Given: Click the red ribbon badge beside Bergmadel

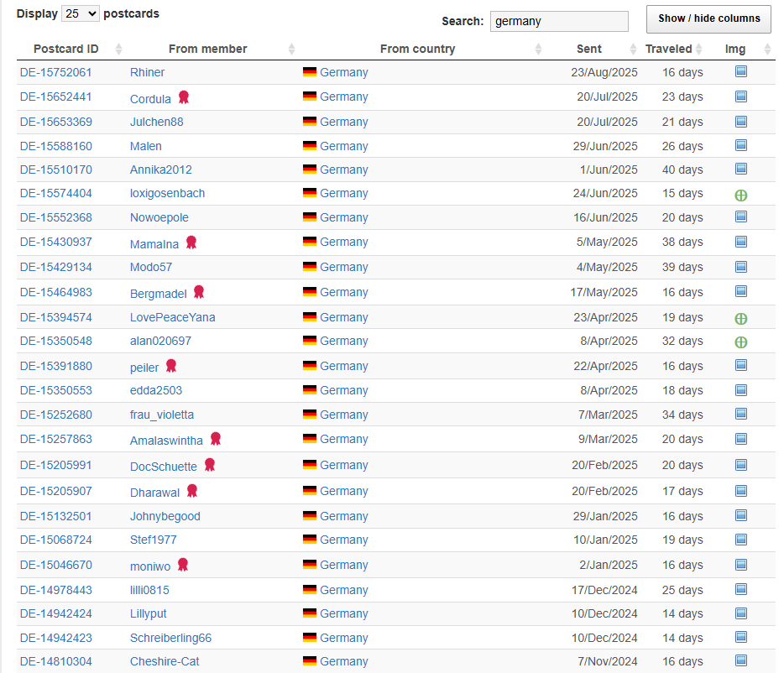Looking at the screenshot, I should click(199, 292).
